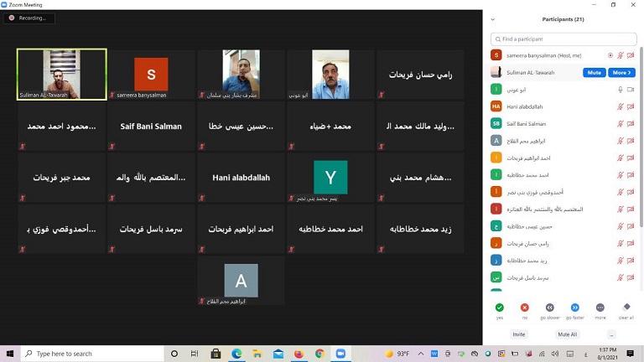Screen dimensions: 644x362
Task: Click the 'clear all' eraser icon
Action: [626, 308]
